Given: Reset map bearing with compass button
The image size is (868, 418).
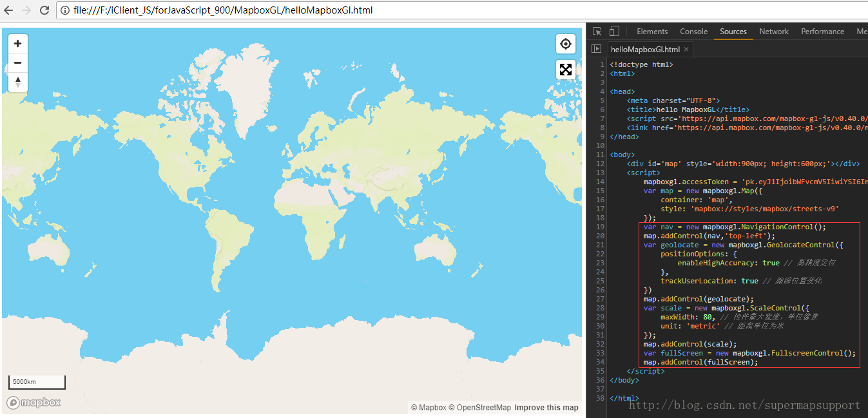Looking at the screenshot, I should coord(17,82).
